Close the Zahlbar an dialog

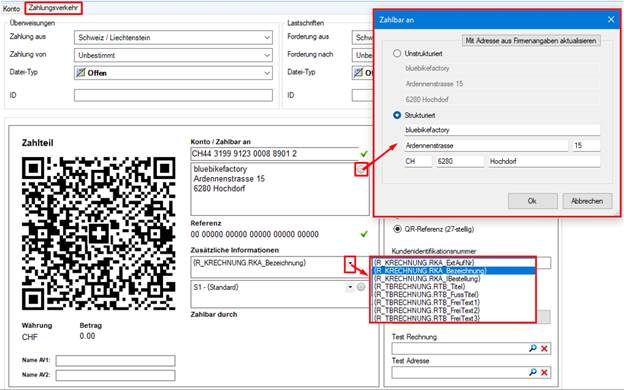[x=611, y=20]
